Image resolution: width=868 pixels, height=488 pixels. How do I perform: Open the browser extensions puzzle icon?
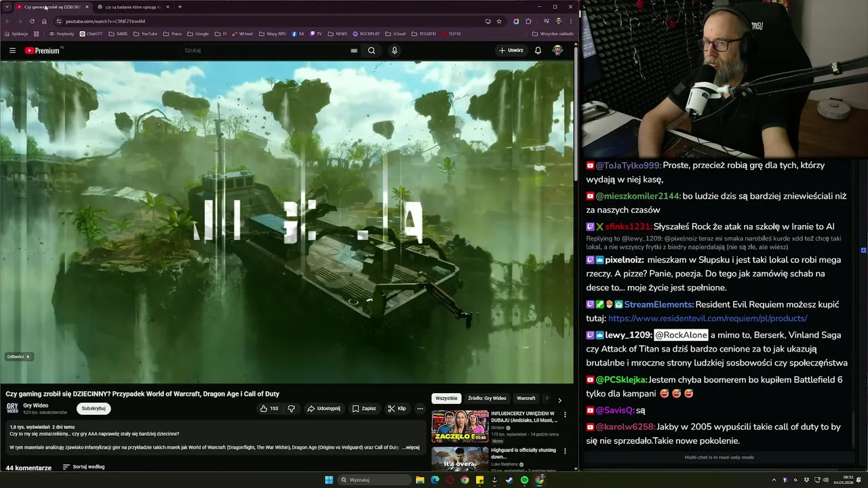tap(528, 21)
